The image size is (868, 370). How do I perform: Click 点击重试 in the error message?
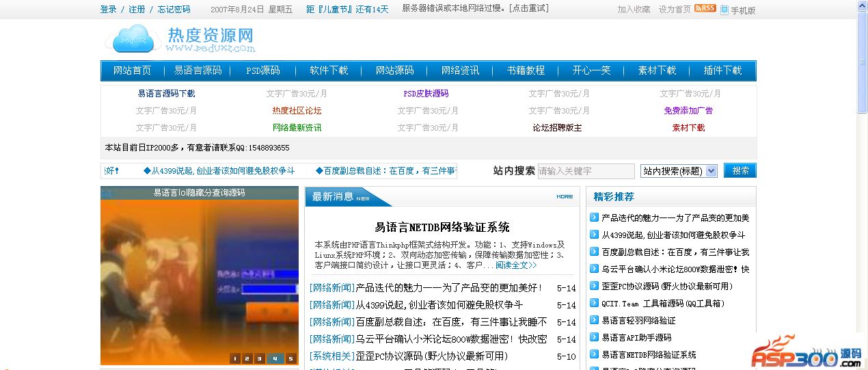(x=530, y=8)
